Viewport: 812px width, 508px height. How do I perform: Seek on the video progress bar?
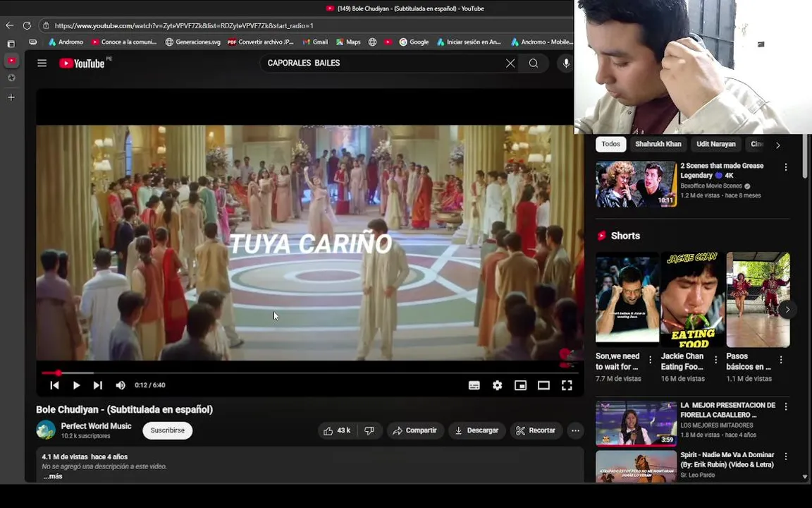tap(309, 373)
